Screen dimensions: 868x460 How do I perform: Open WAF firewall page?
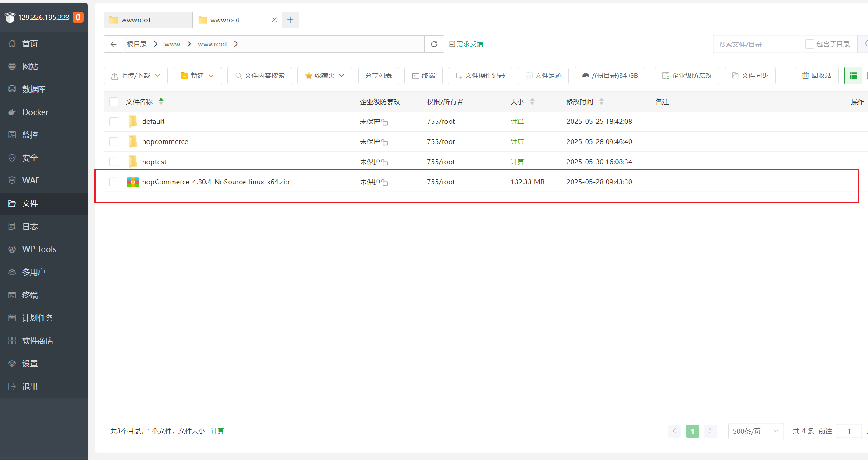[44, 180]
